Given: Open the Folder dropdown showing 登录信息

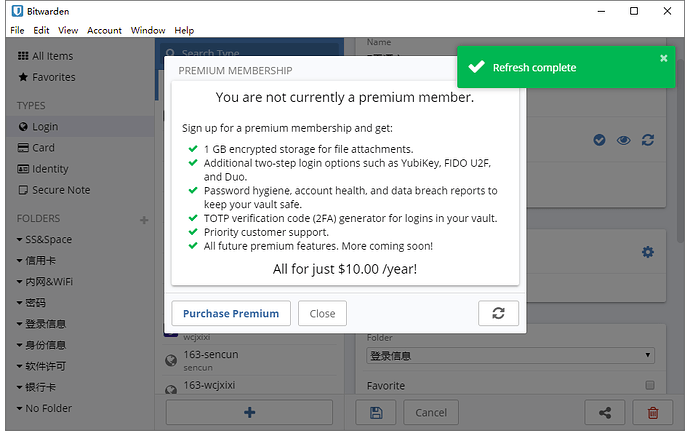Looking at the screenshot, I should pyautogui.click(x=510, y=355).
